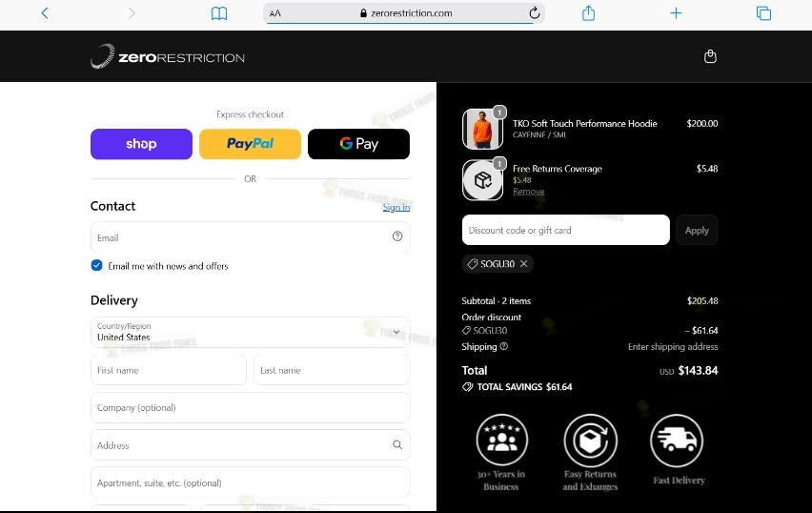This screenshot has width=812, height=513.
Task: Go back with Safari's back arrow
Action: click(x=45, y=13)
